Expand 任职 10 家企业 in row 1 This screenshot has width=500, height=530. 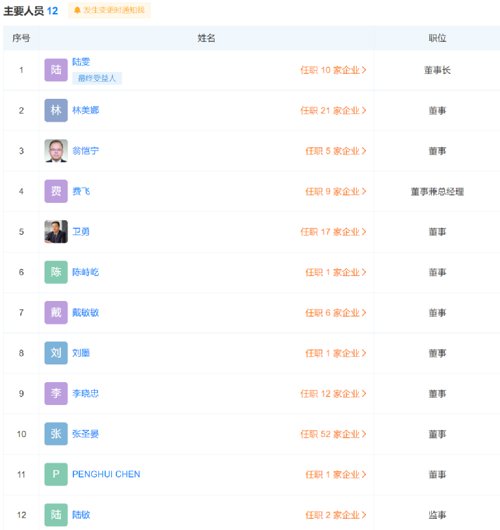tap(333, 70)
